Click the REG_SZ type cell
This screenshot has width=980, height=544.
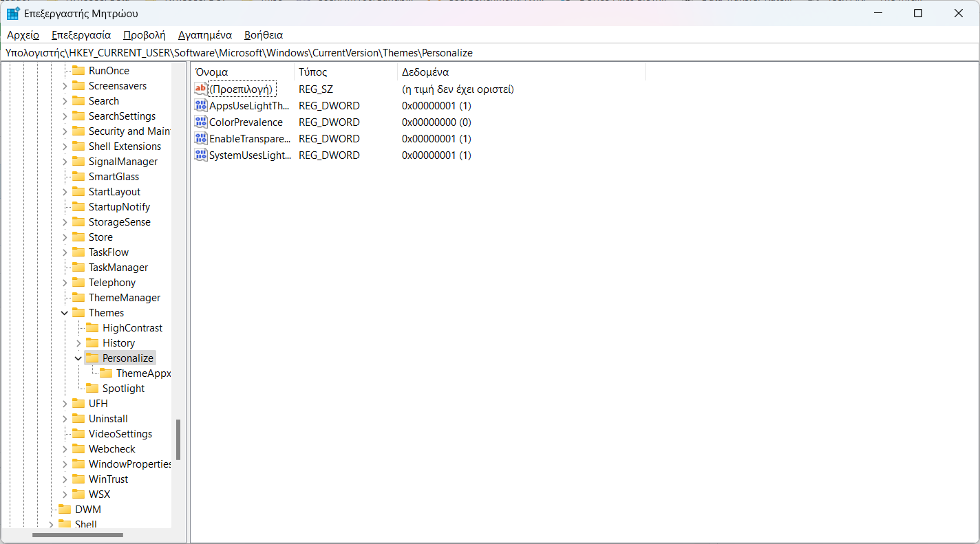point(316,89)
